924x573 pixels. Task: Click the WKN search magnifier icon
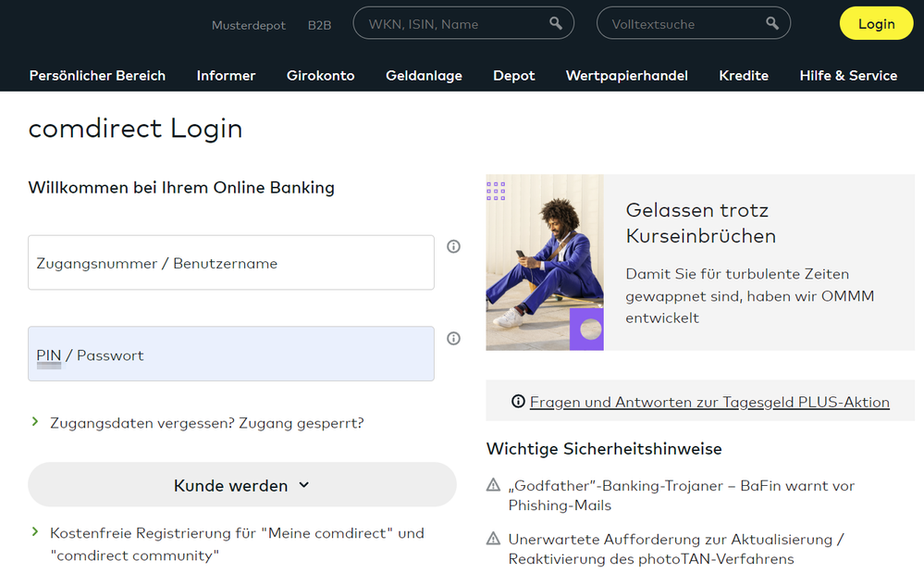point(556,23)
